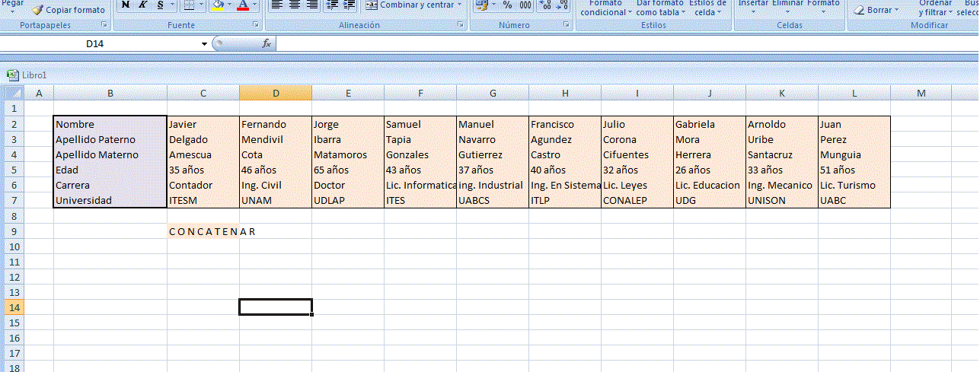This screenshot has width=980, height=372.
Task: Click the Copiar formato paintbrush icon
Action: (37, 10)
